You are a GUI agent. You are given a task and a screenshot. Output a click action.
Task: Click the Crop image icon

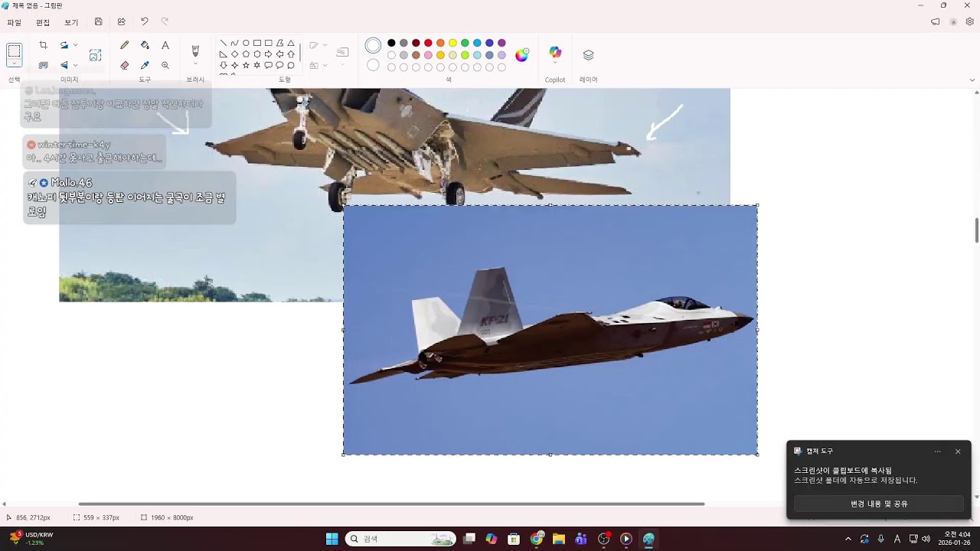pos(44,45)
